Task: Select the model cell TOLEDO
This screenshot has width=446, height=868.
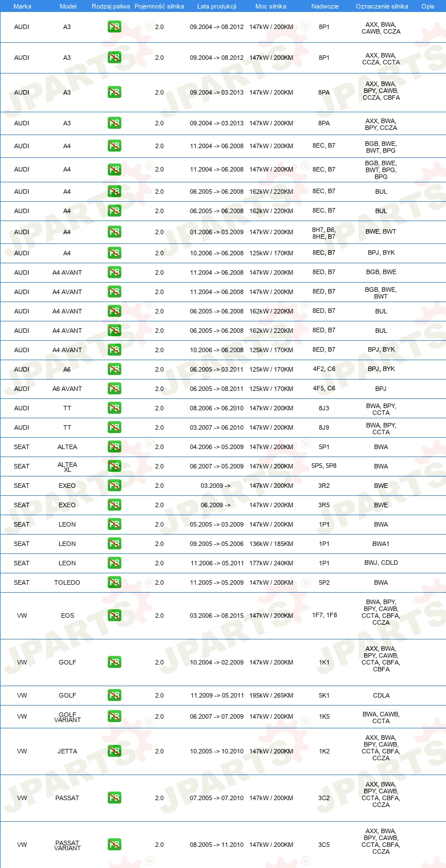Action: pyautogui.click(x=67, y=582)
